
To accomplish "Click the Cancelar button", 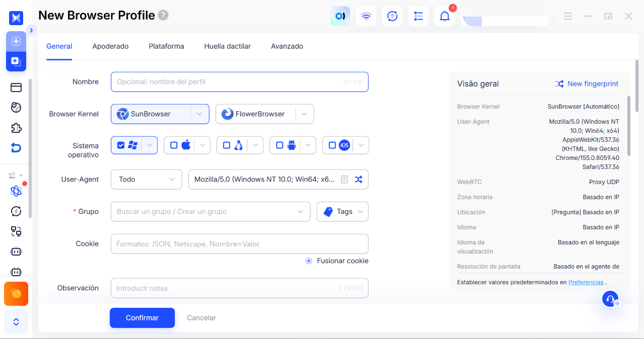I will pos(201,318).
